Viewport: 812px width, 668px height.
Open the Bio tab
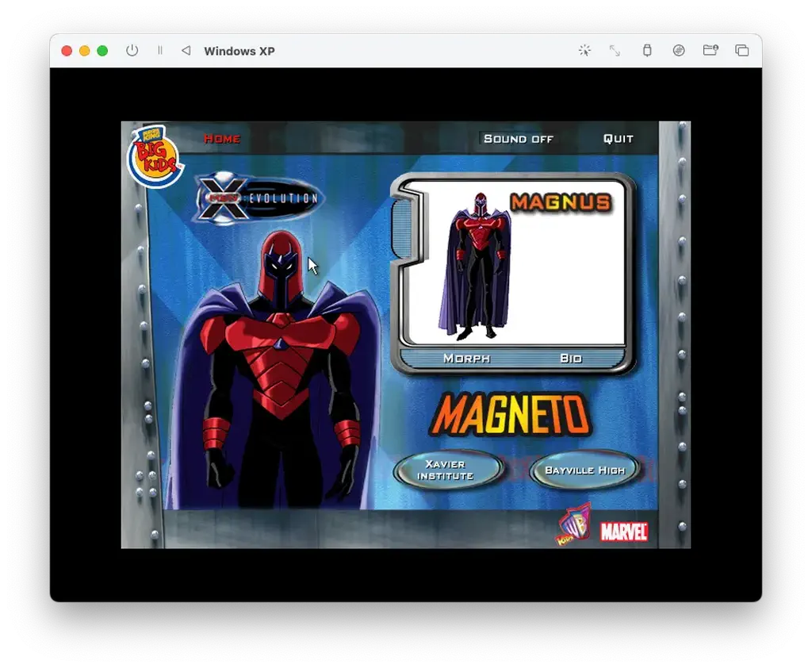pos(571,358)
